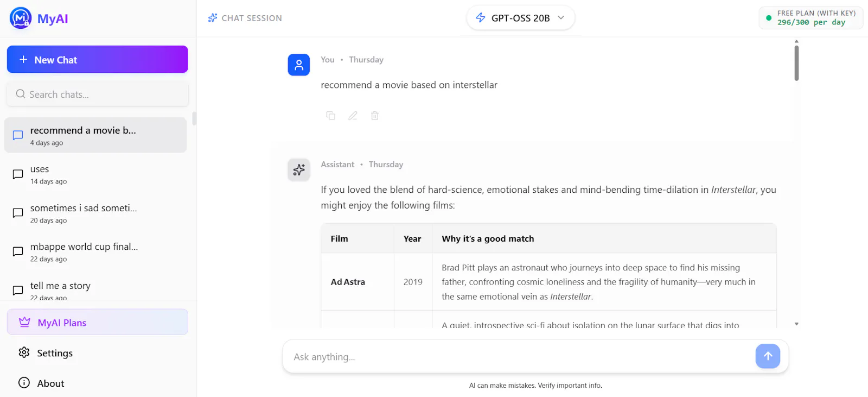Delete the user message with trash icon
868x397 pixels.
[x=375, y=116]
